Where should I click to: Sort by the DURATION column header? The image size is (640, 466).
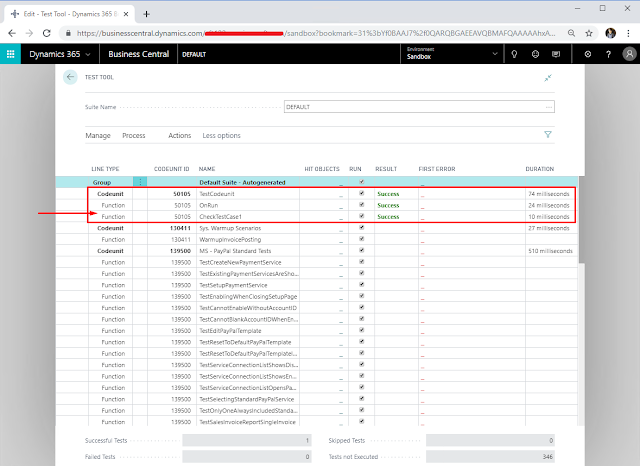[x=540, y=169]
